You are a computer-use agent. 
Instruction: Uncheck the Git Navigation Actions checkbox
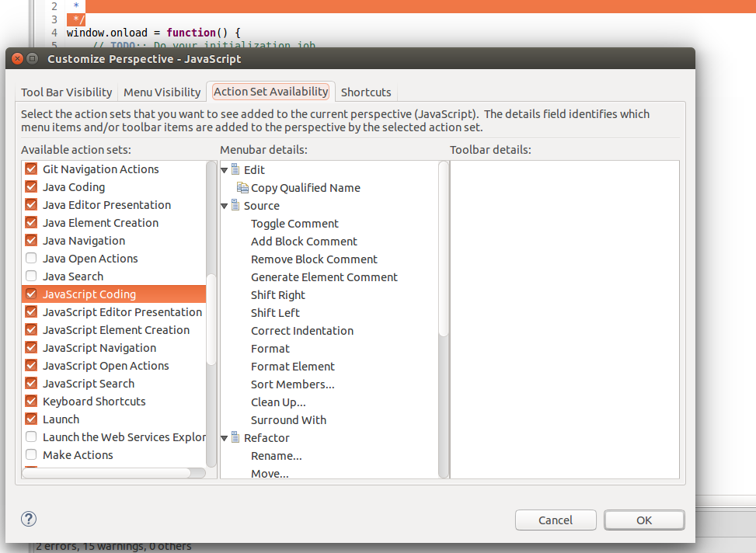click(x=31, y=169)
